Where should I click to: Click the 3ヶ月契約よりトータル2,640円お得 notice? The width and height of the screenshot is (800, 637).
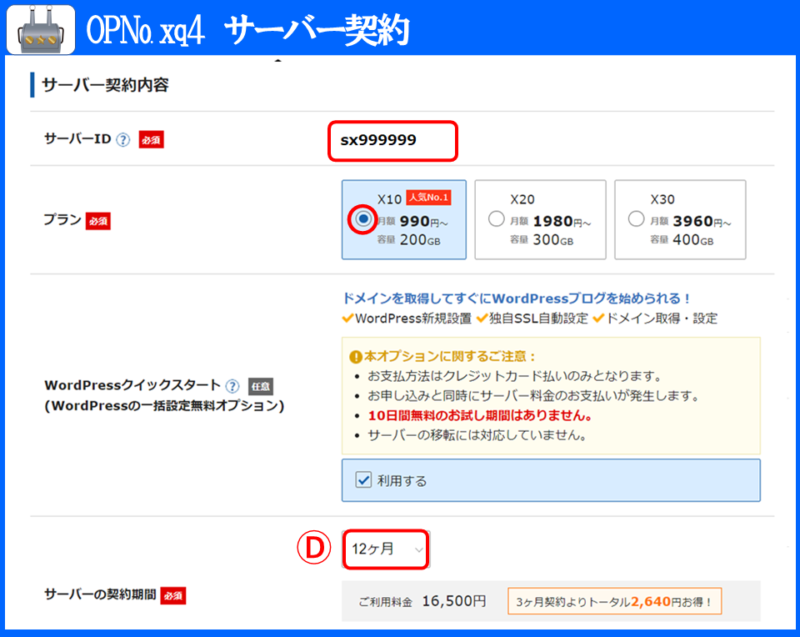pyautogui.click(x=614, y=601)
